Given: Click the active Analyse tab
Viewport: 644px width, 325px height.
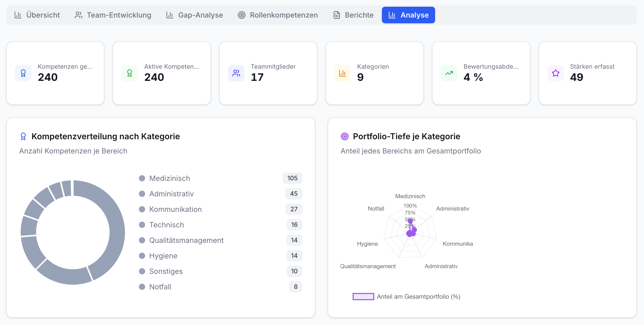Looking at the screenshot, I should click(408, 15).
